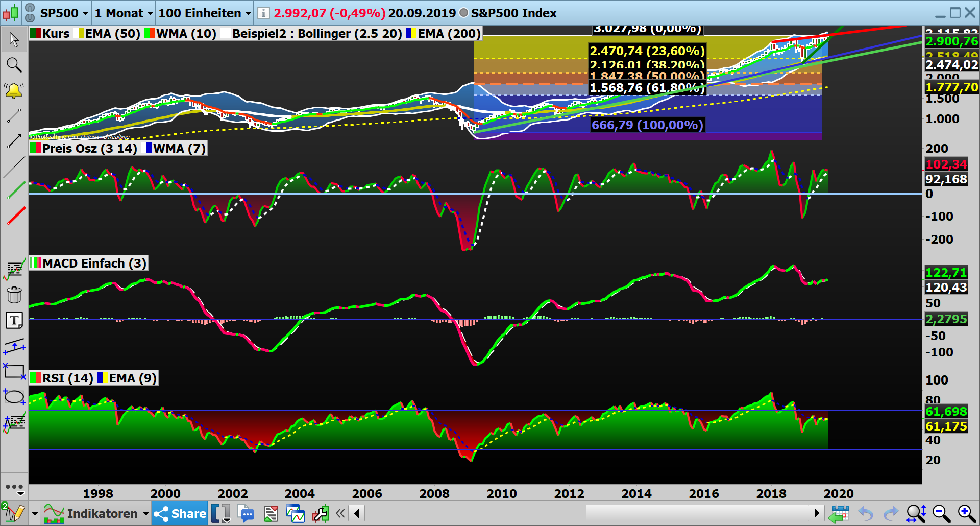Undo the last action
Image resolution: width=980 pixels, height=526 pixels.
pyautogui.click(x=866, y=513)
